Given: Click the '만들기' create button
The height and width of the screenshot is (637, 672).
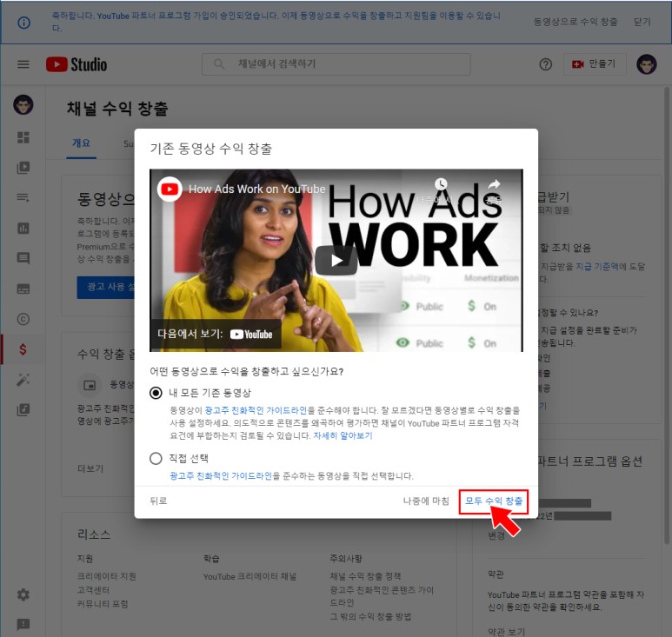Looking at the screenshot, I should point(595,64).
